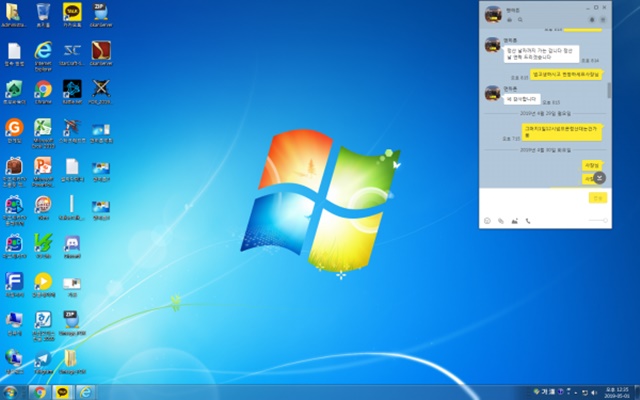Adjust the chat window transparency slider
The width and height of the screenshot is (640, 400).
click(x=598, y=220)
